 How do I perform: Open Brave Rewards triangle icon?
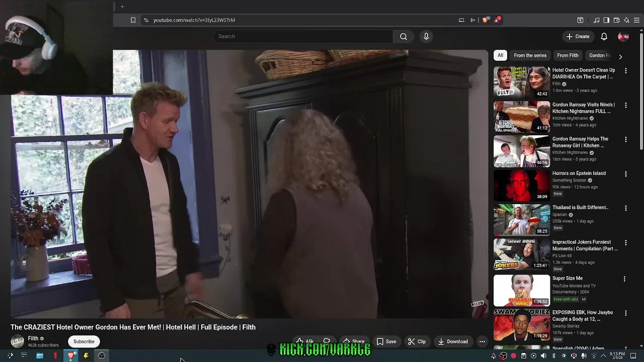pyautogui.click(x=497, y=20)
